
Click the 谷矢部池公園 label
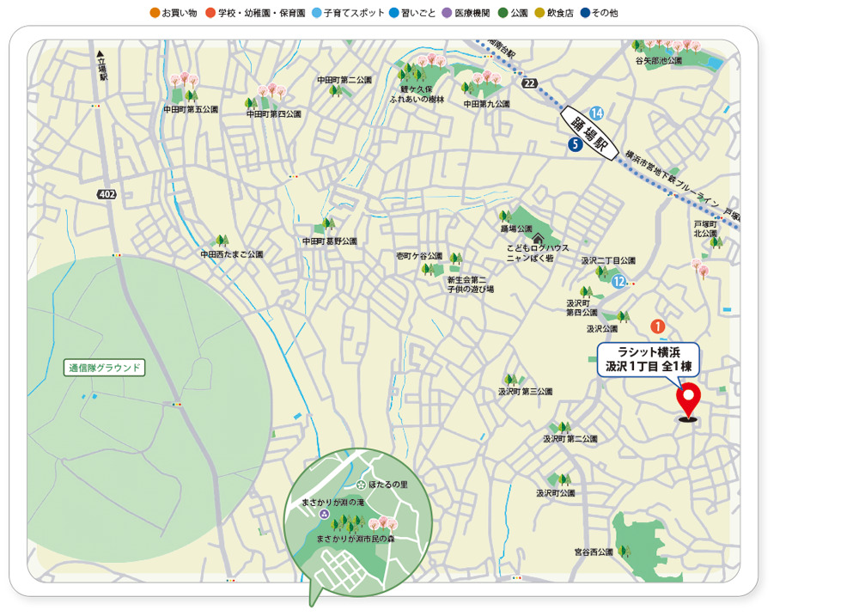pyautogui.click(x=659, y=61)
